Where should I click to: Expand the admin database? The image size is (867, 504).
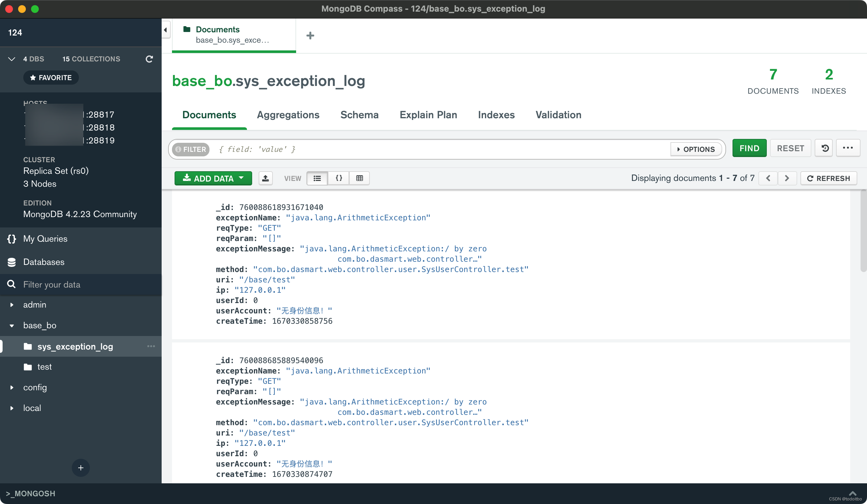tap(12, 305)
